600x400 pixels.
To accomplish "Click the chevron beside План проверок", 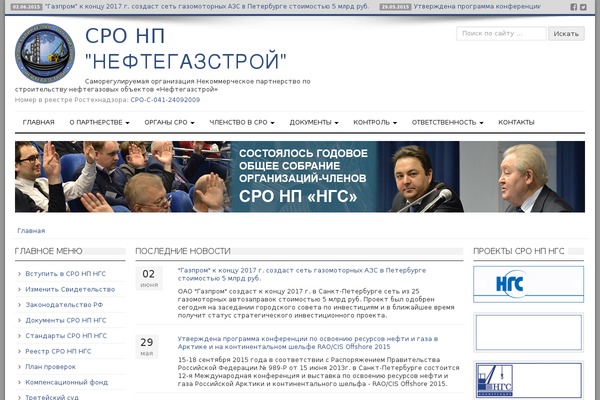I will (19, 367).
